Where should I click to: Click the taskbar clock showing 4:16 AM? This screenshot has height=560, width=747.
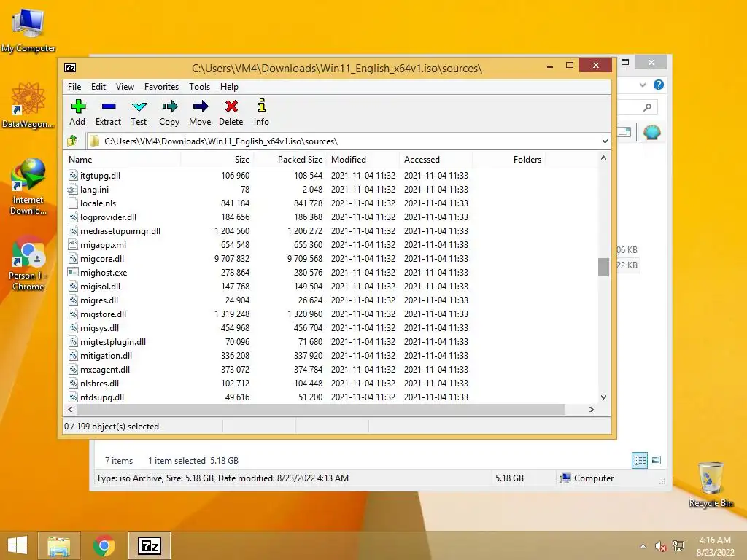coord(715,546)
